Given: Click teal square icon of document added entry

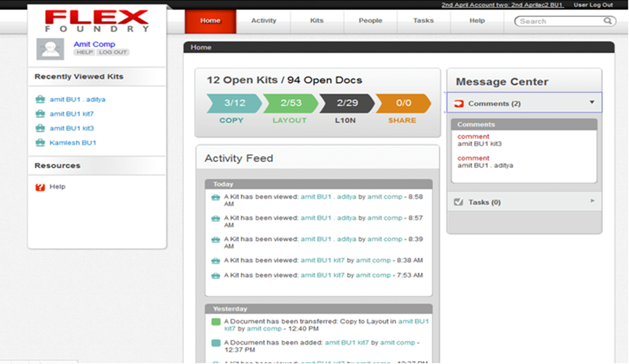Looking at the screenshot, I should tap(216, 343).
